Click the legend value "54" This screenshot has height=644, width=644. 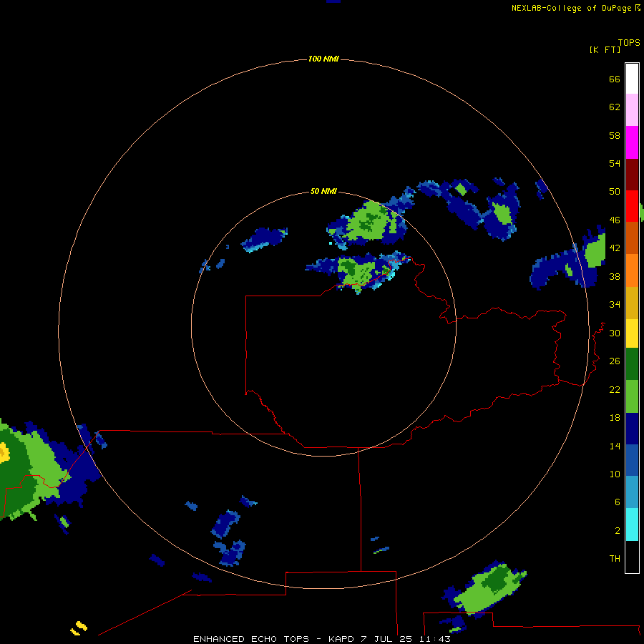click(615, 163)
